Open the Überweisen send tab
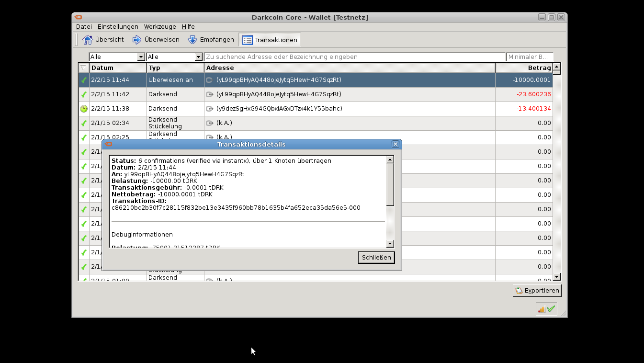This screenshot has width=644, height=363. pyautogui.click(x=156, y=40)
